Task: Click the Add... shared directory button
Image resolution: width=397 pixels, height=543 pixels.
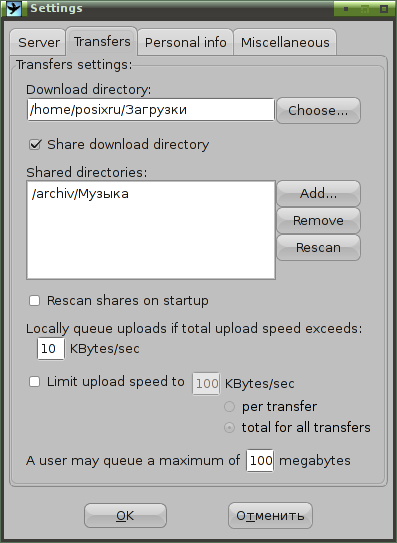Action: click(318, 193)
